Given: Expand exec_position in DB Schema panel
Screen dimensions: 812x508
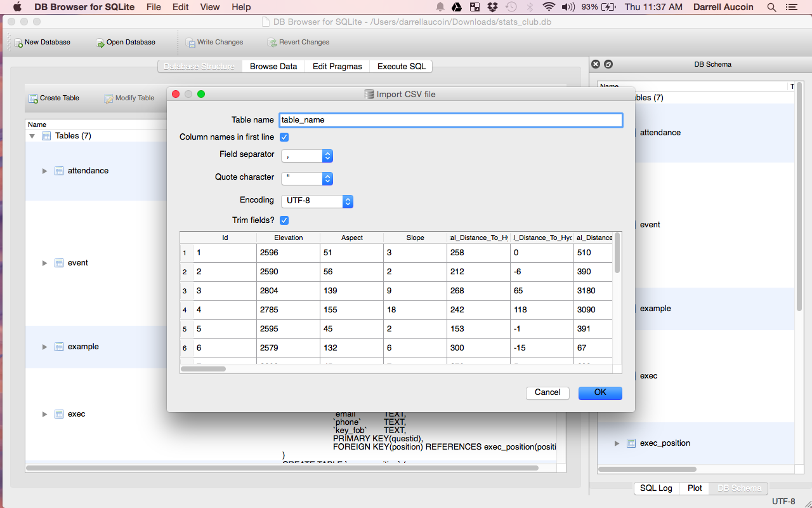Looking at the screenshot, I should coord(617,443).
